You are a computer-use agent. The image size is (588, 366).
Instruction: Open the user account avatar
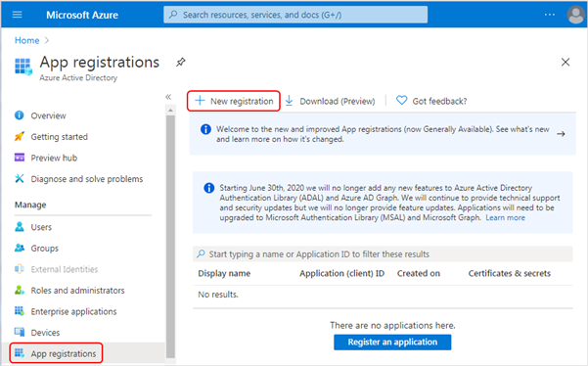coord(575,15)
